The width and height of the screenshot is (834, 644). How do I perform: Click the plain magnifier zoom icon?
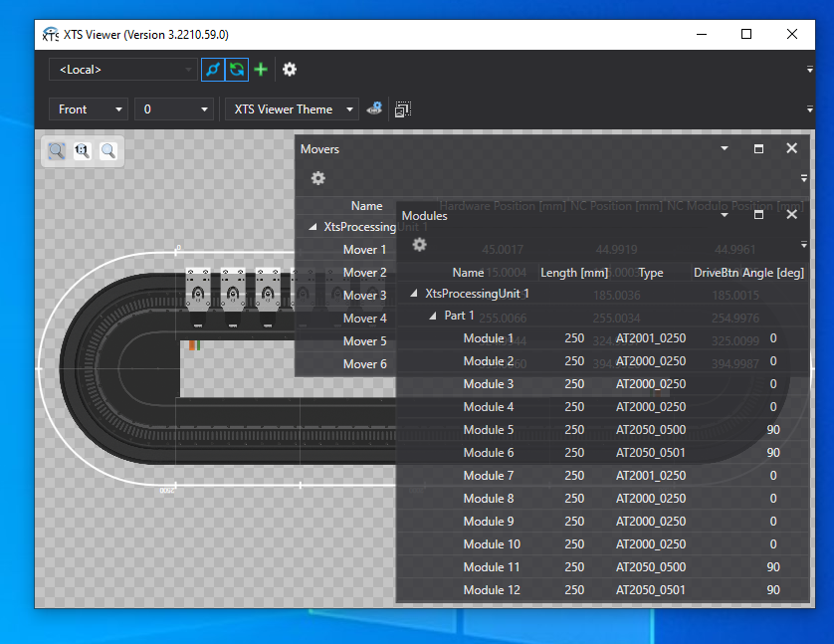coord(108,151)
